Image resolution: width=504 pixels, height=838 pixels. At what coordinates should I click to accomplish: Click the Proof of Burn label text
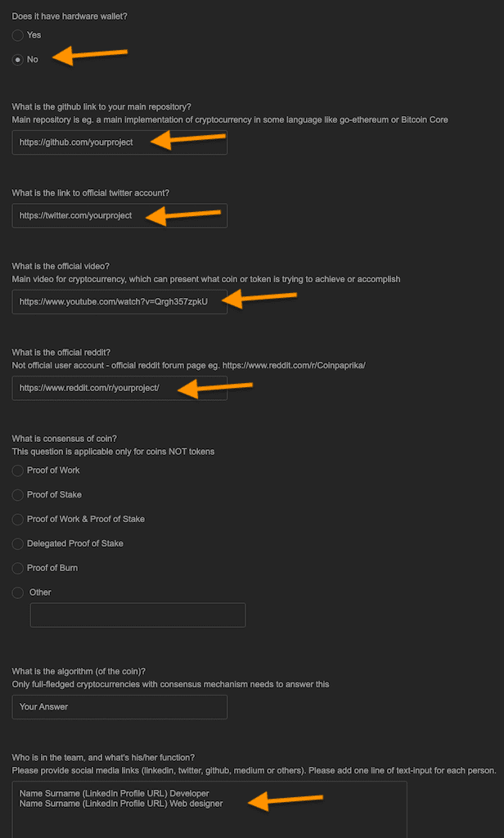pos(52,568)
